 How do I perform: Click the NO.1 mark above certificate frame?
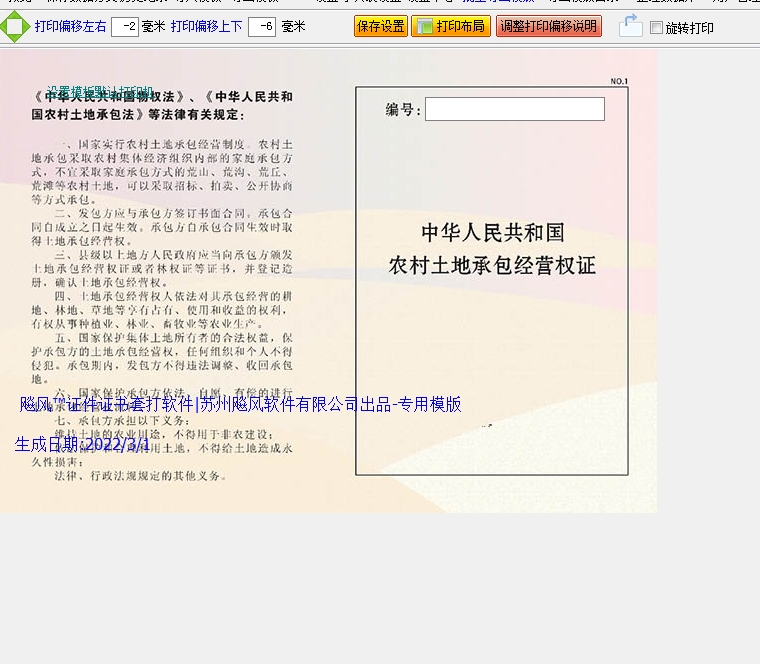[618, 81]
